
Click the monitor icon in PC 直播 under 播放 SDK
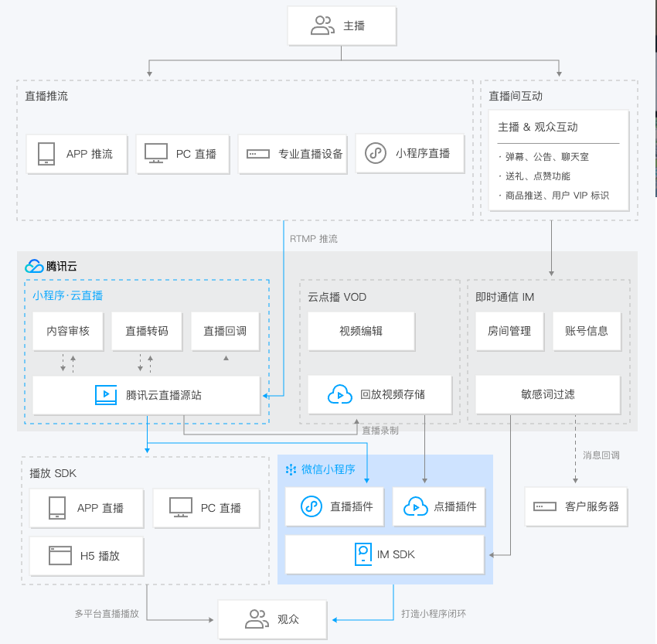[181, 507]
